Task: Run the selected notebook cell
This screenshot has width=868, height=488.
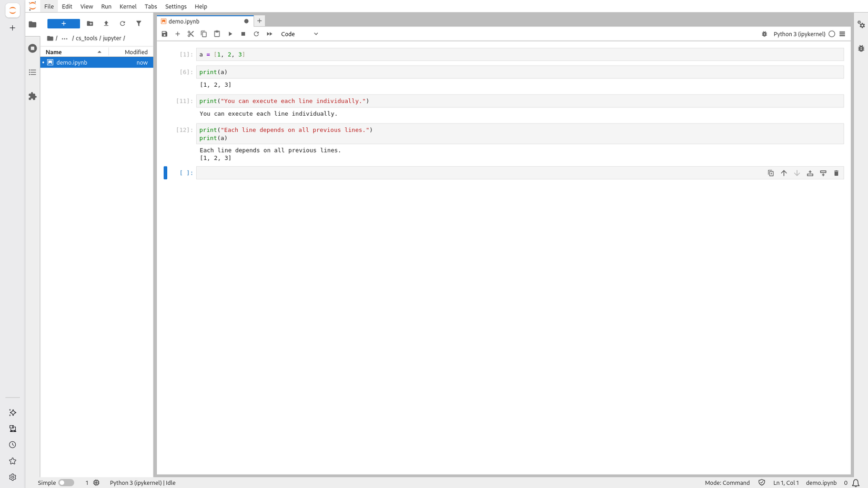Action: point(230,34)
